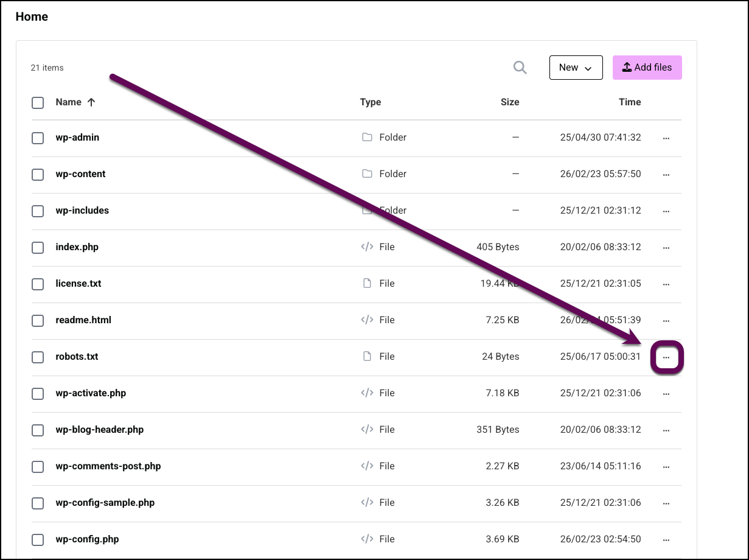Viewport: 749px width, 560px height.
Task: Check the box for wp-includes
Action: point(38,211)
